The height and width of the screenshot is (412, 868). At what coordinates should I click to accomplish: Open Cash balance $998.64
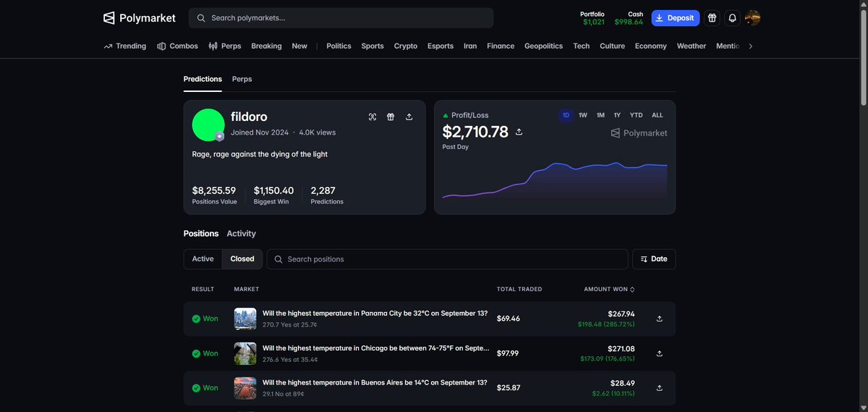(x=629, y=18)
